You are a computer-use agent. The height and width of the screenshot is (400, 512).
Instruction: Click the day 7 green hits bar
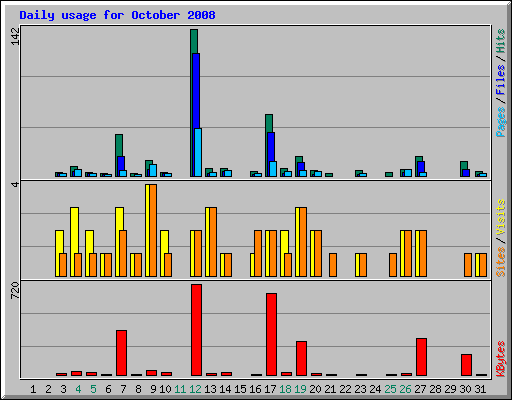coord(119,145)
